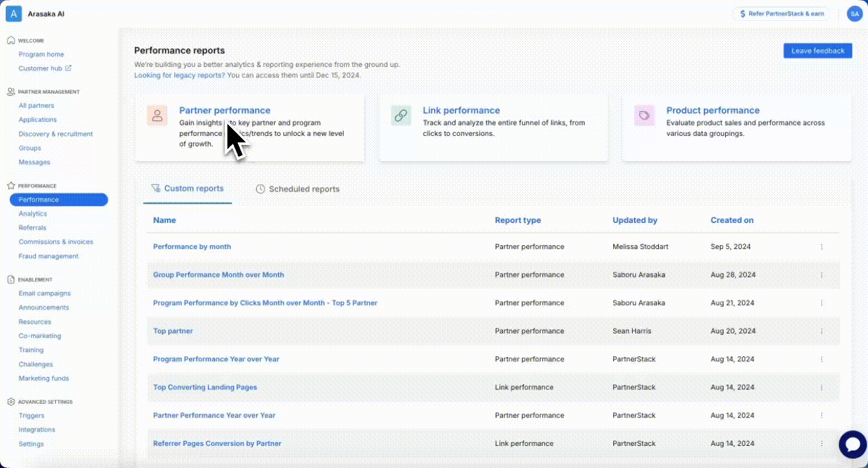Open Triggers in sidebar
Image resolution: width=868 pixels, height=468 pixels.
(32, 415)
